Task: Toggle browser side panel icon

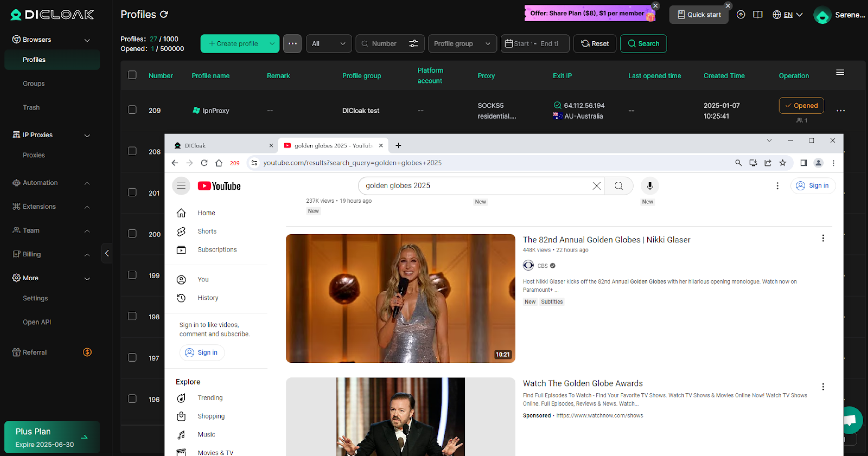Action: (804, 163)
